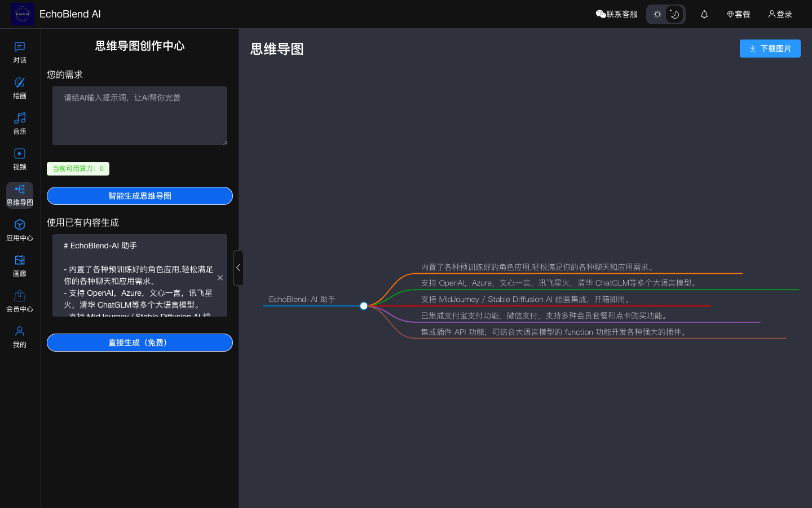Switch to the 视频 video section

[19, 159]
